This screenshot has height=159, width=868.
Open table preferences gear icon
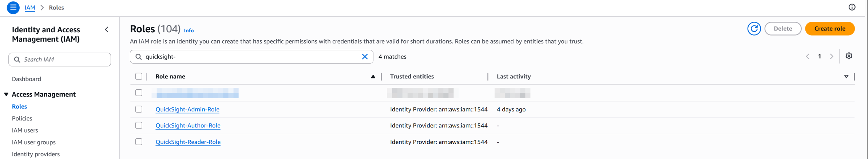coord(849,56)
